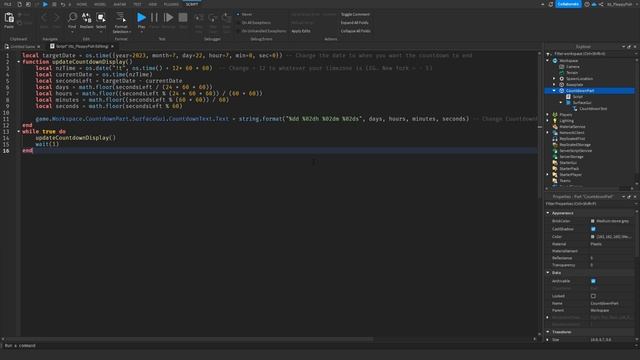Collapse the SurfaceGui tree node

pyautogui.click(x=560, y=102)
